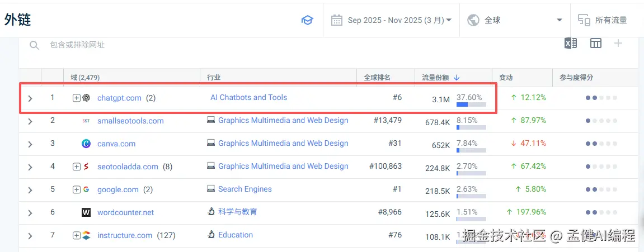Expand the google.com subdomains plus box
Screen dimensions: 644x252
pyautogui.click(x=77, y=189)
